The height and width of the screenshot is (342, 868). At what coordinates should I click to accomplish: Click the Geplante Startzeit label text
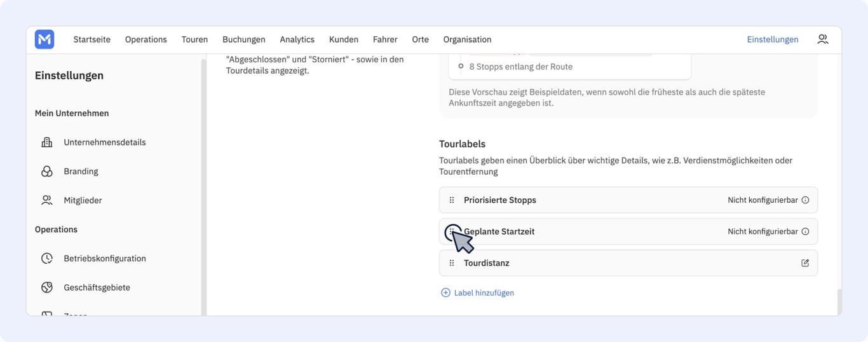(x=499, y=231)
